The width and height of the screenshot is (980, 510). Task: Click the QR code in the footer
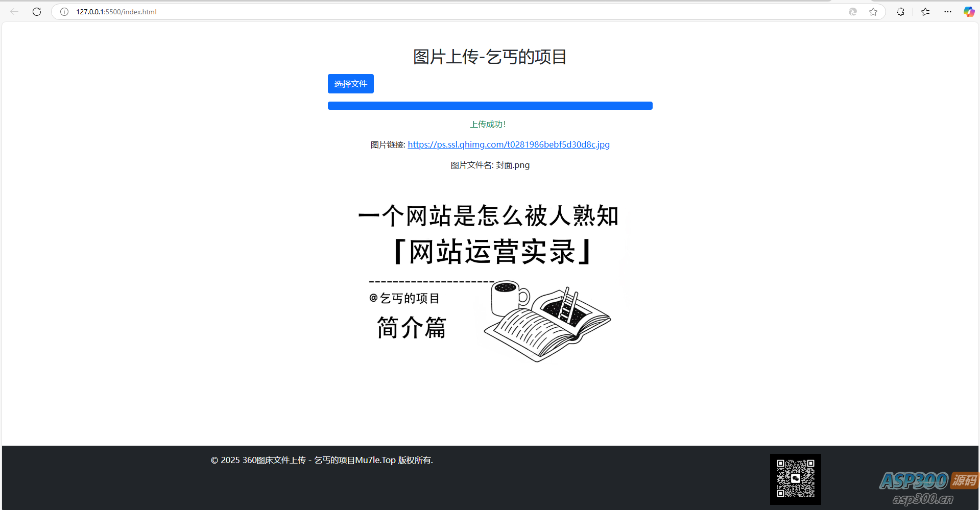tap(795, 479)
